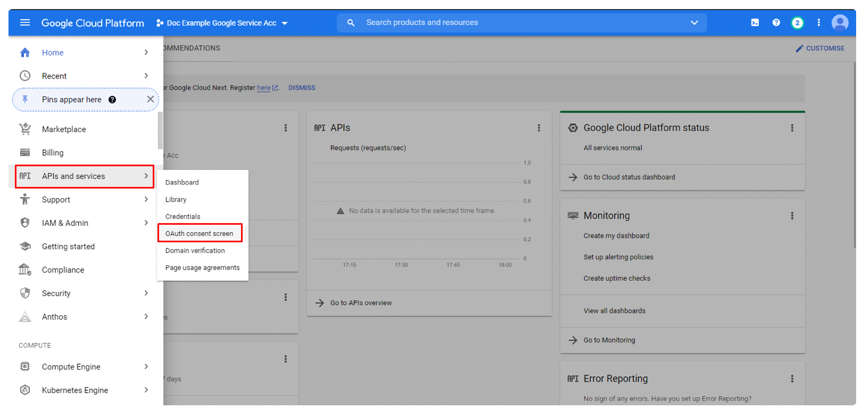Expand the Support submenu chevron
The width and height of the screenshot is (868, 420).
point(146,199)
